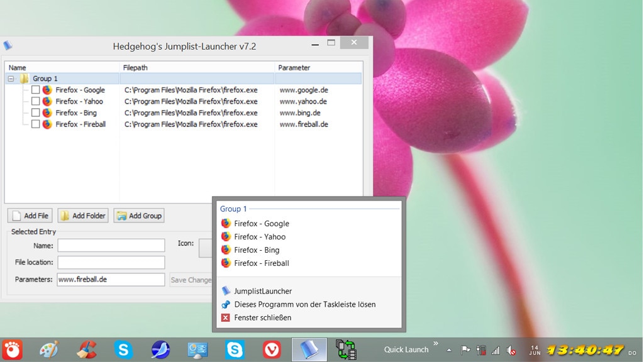Choose Fenster schließen in the jump list
The image size is (644, 362).
tap(262, 317)
